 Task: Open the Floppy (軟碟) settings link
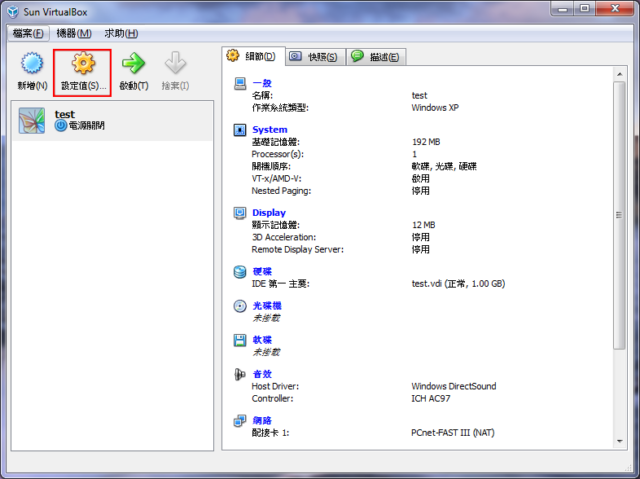pos(262,340)
